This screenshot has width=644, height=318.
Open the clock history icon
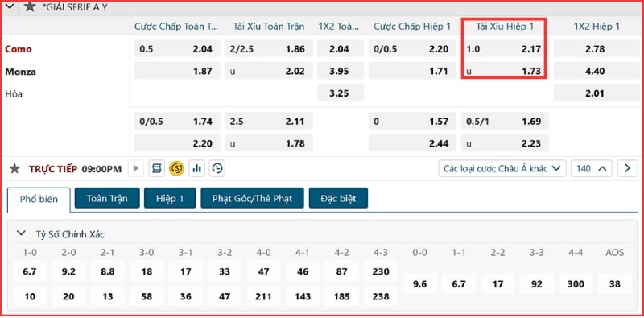[x=217, y=168]
